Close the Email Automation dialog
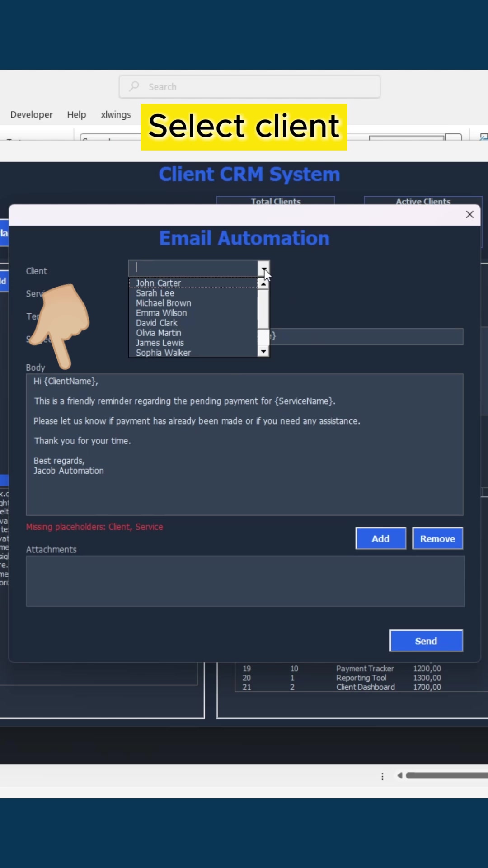The image size is (488, 868). (469, 214)
